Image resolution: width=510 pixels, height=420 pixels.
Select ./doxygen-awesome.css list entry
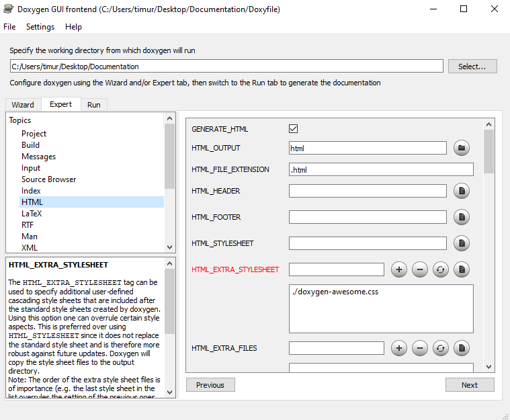(335, 292)
